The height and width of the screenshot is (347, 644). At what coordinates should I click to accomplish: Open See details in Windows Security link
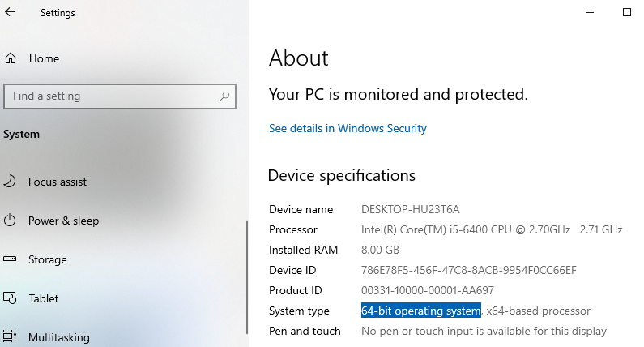(x=348, y=128)
